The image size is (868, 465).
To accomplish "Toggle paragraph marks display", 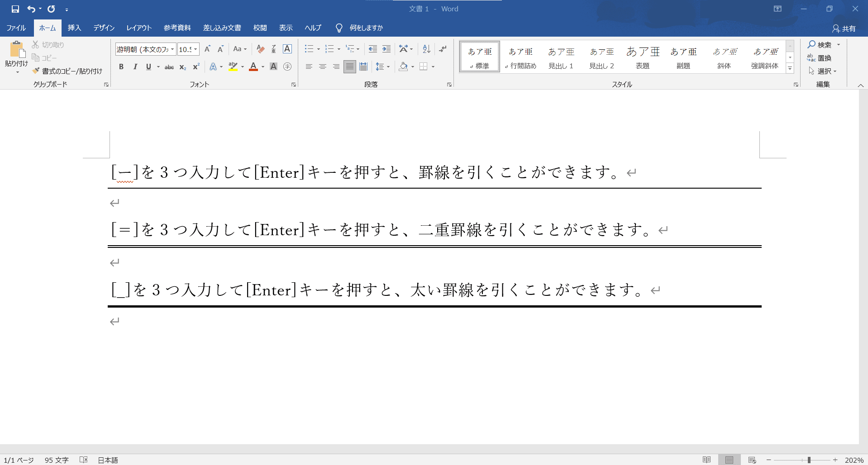I will (x=443, y=49).
